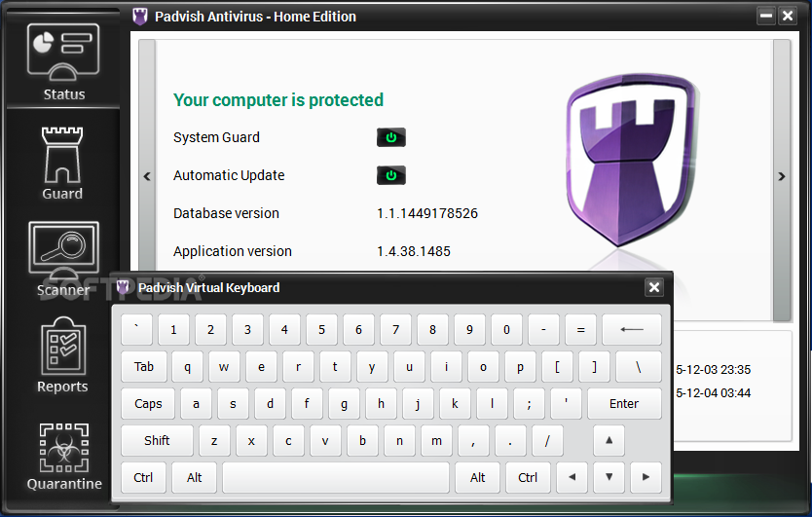Click the a key
Viewport: 812px width, 517px height.
coord(197,403)
